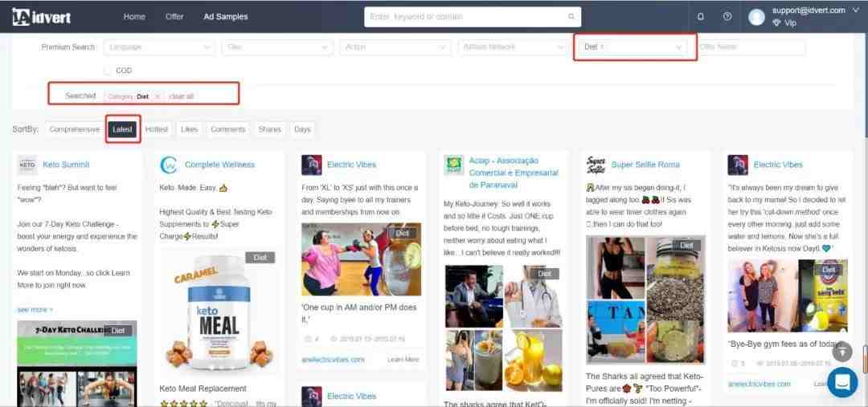Open the Action dropdown
Image resolution: width=868 pixels, height=407 pixels.
click(x=395, y=47)
